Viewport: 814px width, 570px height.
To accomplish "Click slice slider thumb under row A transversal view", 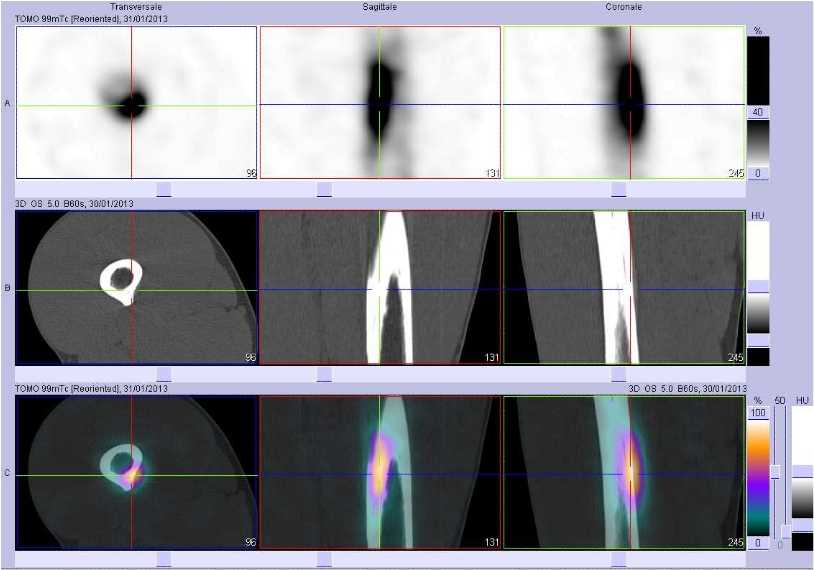I will tap(164, 189).
